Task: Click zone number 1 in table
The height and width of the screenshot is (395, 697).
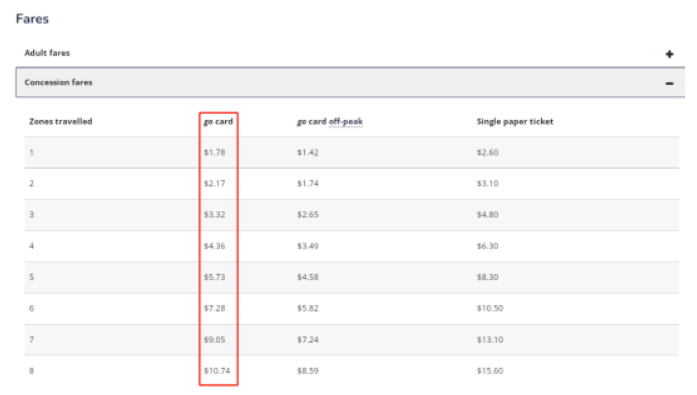Action: point(32,152)
